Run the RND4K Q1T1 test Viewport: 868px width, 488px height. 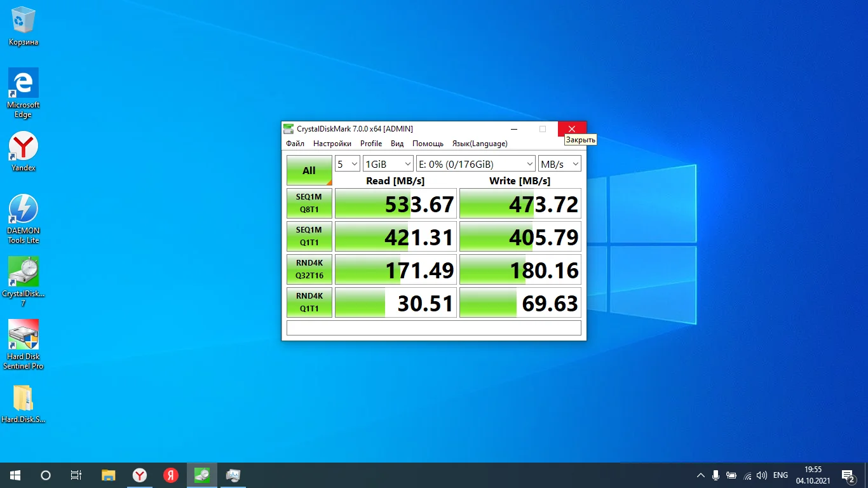[x=309, y=302]
